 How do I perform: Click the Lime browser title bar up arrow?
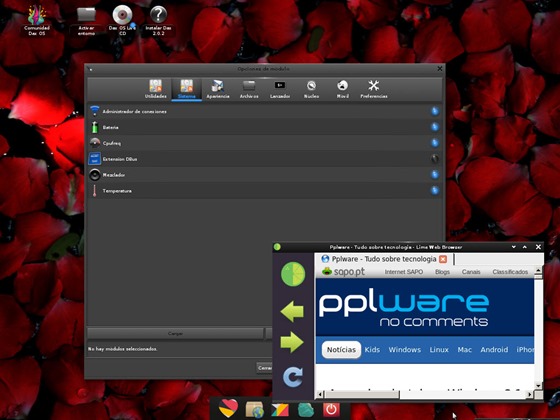click(x=525, y=247)
